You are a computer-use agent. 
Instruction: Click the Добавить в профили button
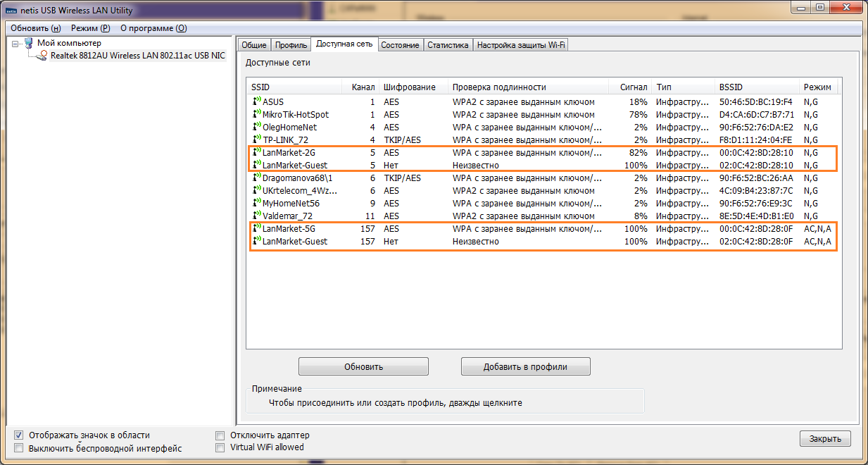pos(525,366)
